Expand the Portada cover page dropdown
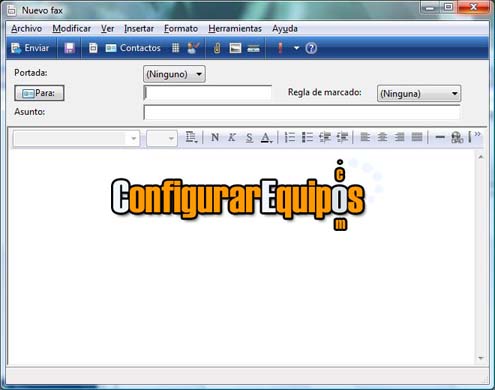This screenshot has width=495, height=390. coord(174,74)
